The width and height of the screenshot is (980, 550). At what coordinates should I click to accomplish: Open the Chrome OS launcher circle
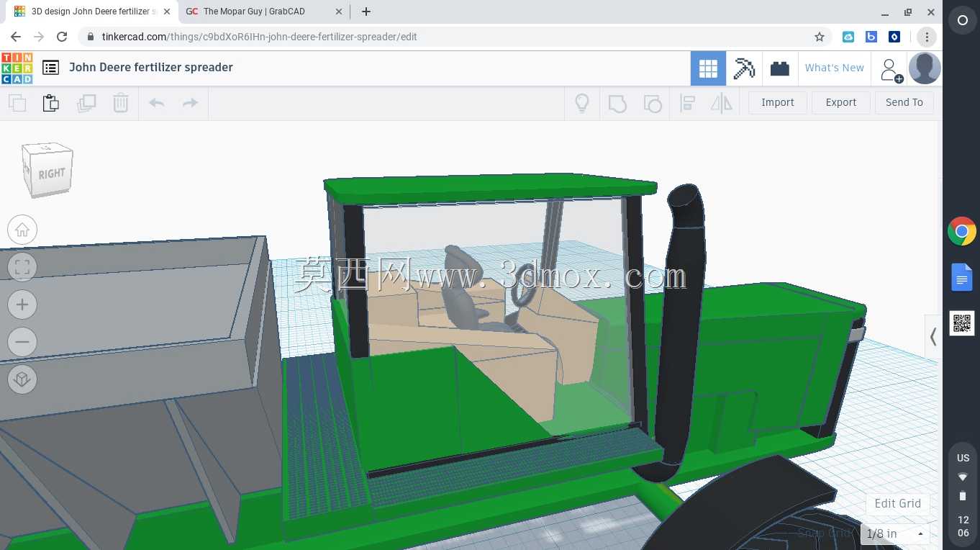coord(963,20)
